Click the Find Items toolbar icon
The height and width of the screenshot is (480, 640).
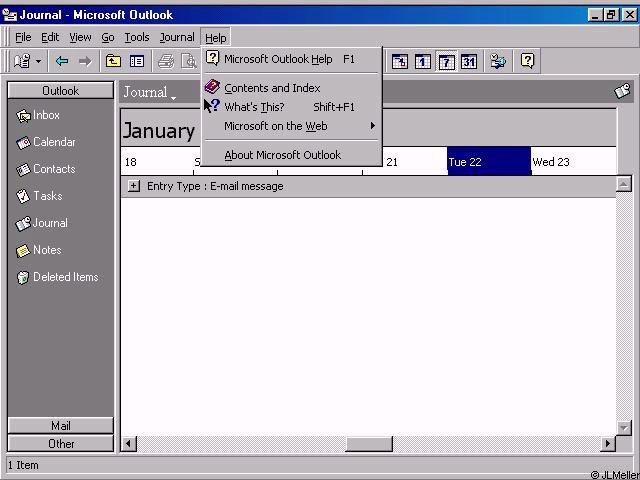pyautogui.click(x=498, y=62)
